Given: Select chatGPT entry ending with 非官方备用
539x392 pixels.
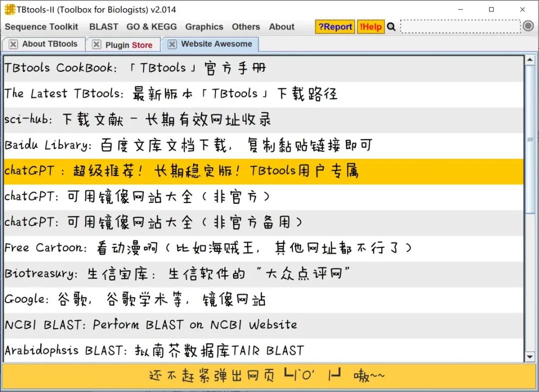Looking at the screenshot, I should pyautogui.click(x=264, y=222).
